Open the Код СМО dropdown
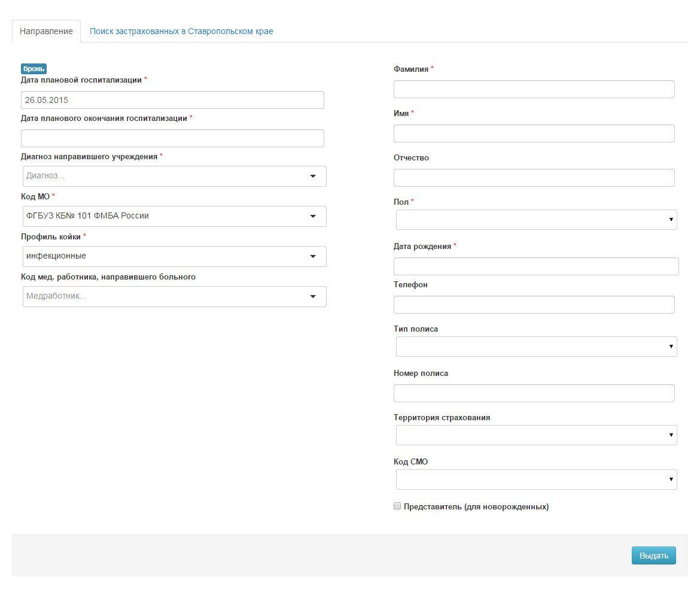 pyautogui.click(x=536, y=479)
